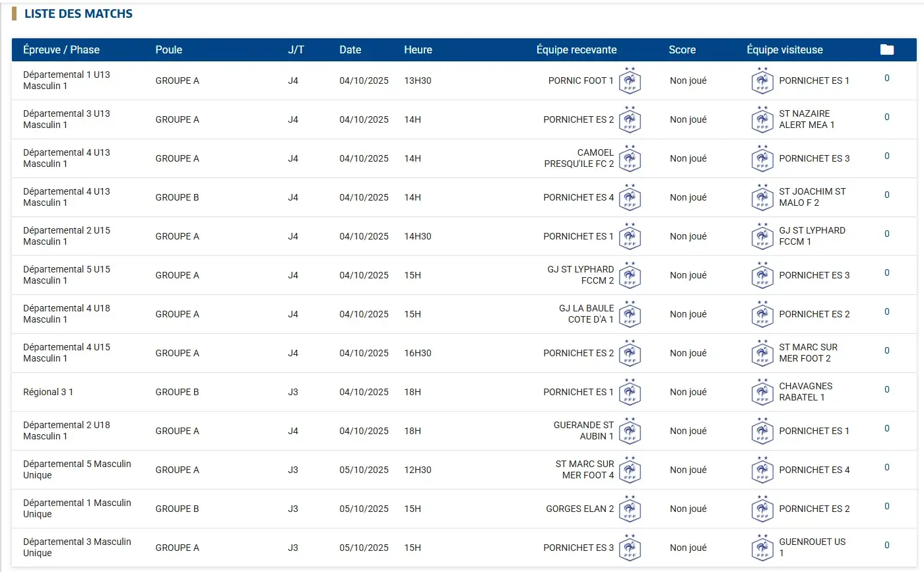Click the folder icon in table header
924x572 pixels.
886,50
